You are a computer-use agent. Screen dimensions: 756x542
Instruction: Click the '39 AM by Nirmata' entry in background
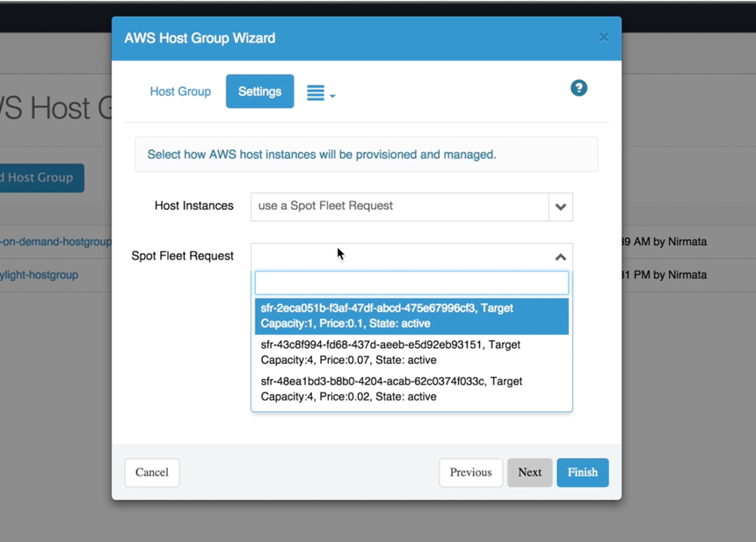(665, 242)
